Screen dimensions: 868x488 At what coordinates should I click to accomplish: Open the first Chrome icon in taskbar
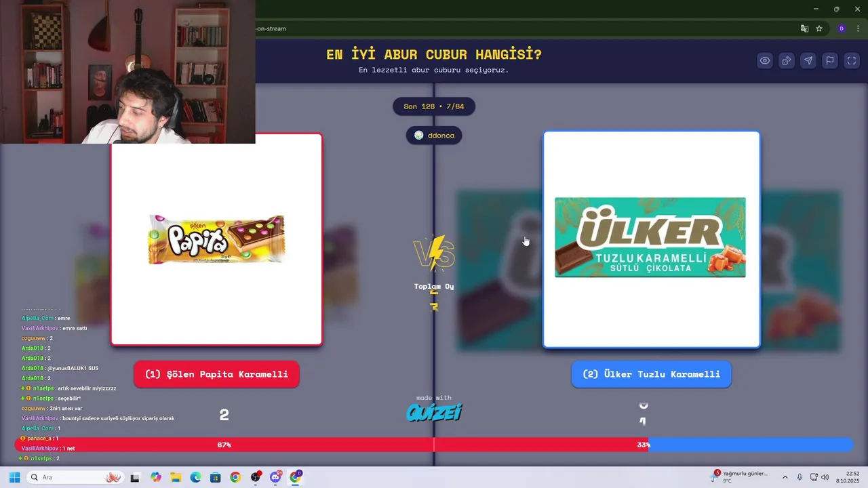click(x=235, y=477)
